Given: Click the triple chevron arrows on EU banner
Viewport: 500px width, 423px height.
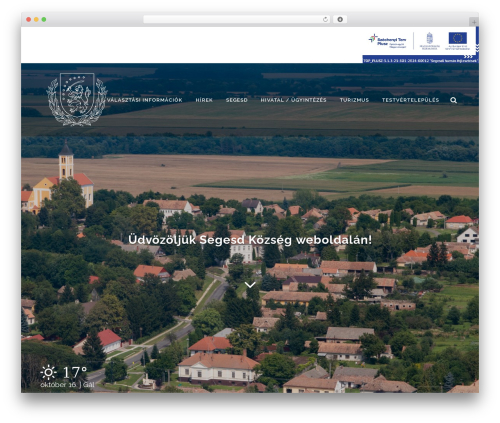Looking at the screenshot, I should click(x=468, y=57).
